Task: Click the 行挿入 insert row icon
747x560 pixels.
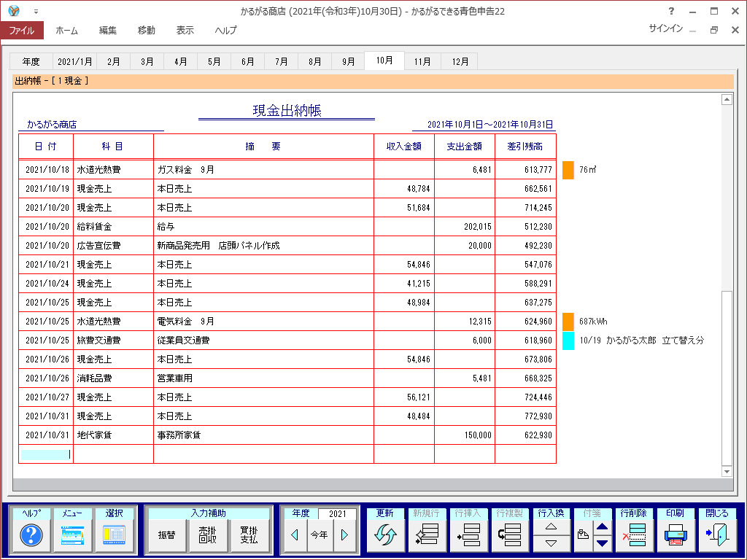Action: (468, 535)
